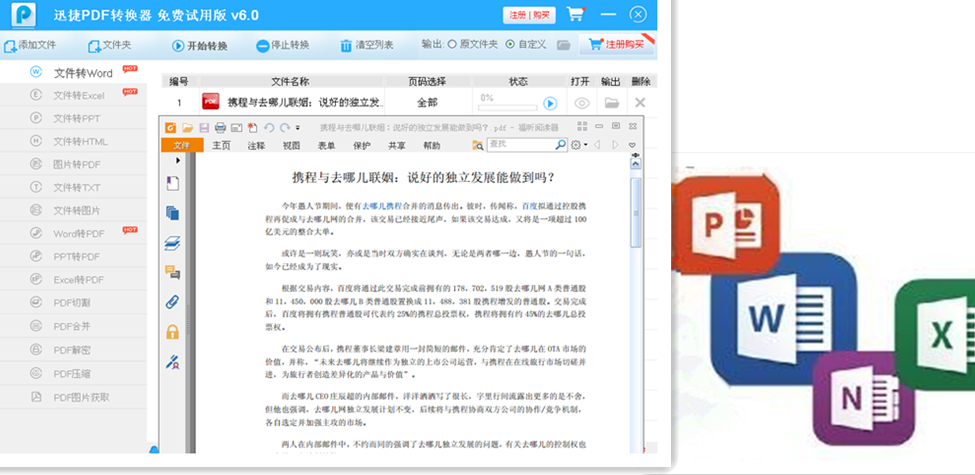Click the advanced search folder icon in Foxit
The image size is (975, 475).
pyautogui.click(x=478, y=145)
